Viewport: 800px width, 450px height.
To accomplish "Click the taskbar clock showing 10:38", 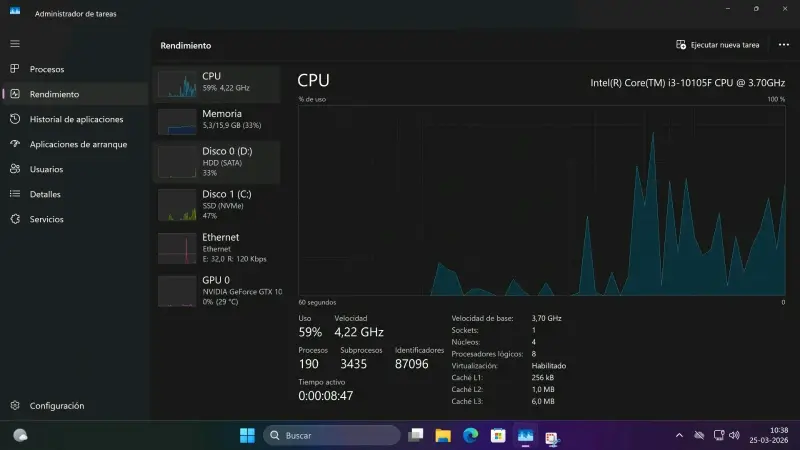I will point(769,435).
